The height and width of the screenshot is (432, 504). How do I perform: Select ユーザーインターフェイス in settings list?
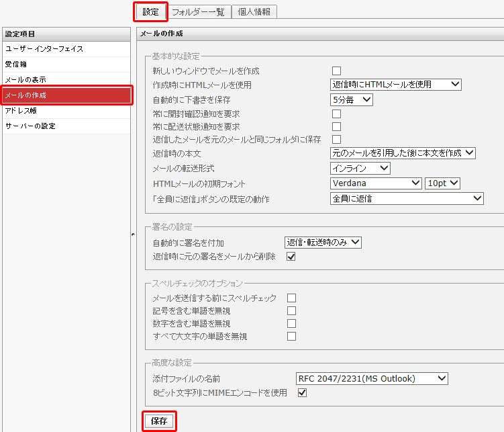(65, 49)
